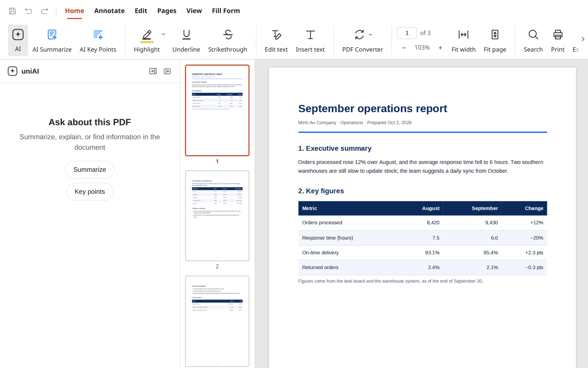This screenshot has height=368, width=588.
Task: Select the Highlight tool
Action: pyautogui.click(x=147, y=41)
